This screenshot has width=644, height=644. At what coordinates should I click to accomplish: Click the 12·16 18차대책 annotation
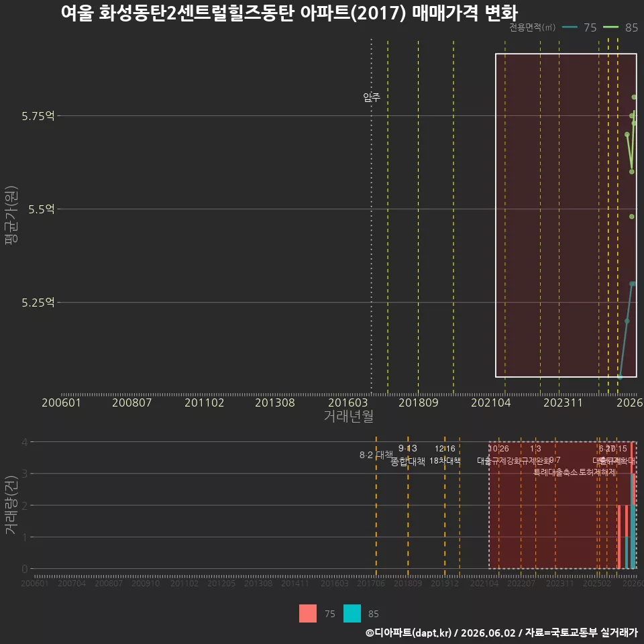pyautogui.click(x=445, y=455)
